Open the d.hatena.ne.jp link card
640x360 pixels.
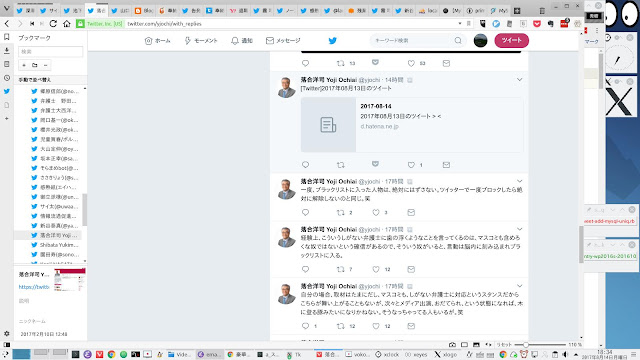tap(412, 124)
